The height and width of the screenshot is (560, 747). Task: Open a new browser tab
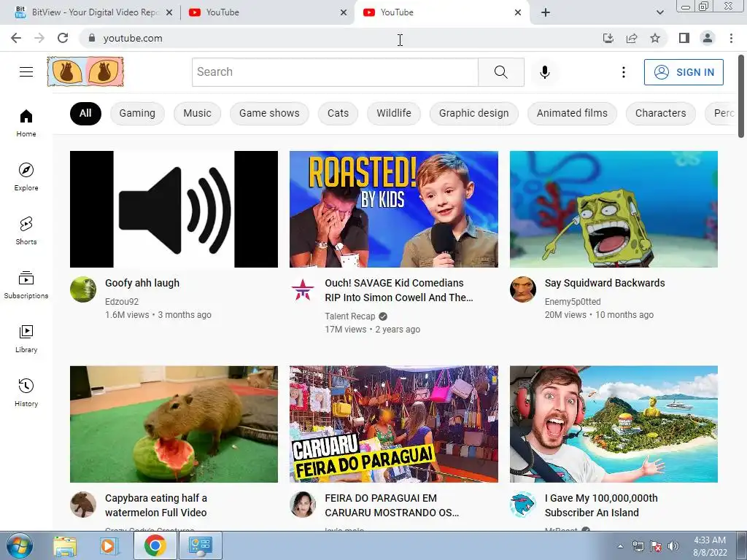click(546, 12)
